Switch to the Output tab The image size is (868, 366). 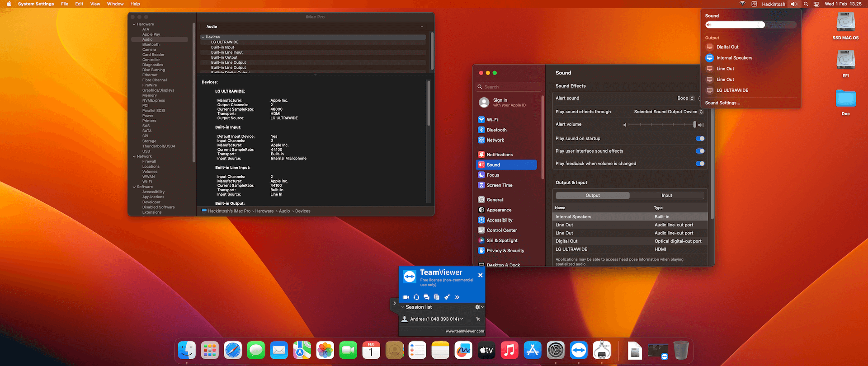tap(593, 196)
